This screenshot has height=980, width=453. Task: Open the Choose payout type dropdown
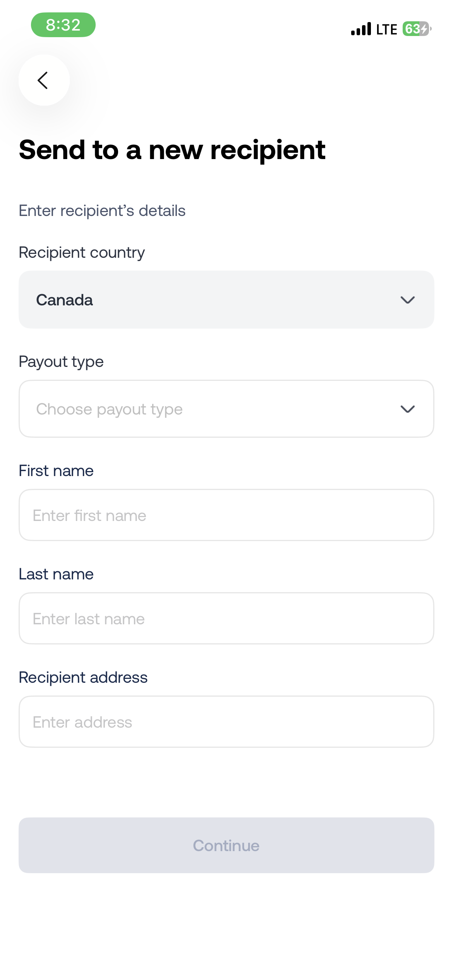226,408
